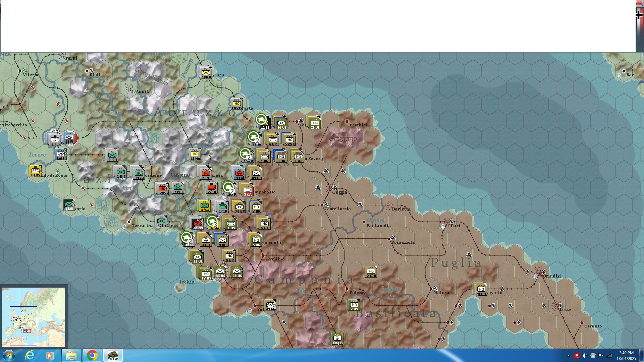Select the 2/10 red regiment counter

(212, 188)
